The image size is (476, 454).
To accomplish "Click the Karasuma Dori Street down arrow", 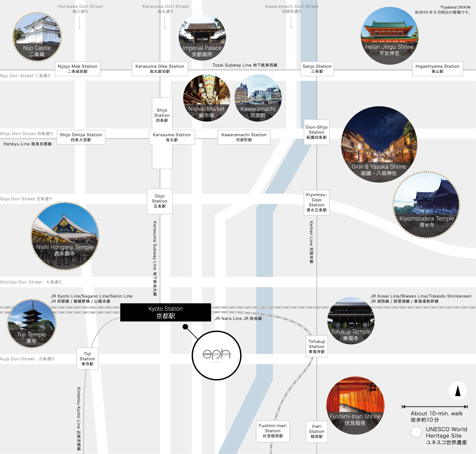I will click(x=165, y=23).
